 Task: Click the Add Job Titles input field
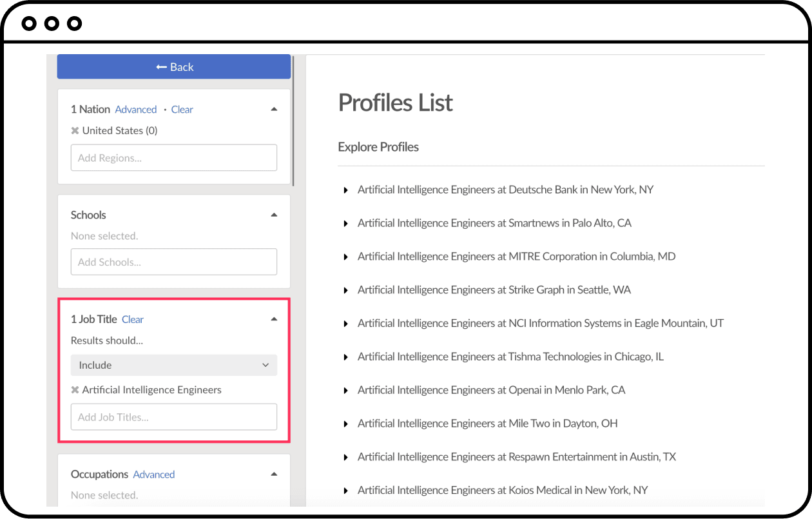[174, 417]
